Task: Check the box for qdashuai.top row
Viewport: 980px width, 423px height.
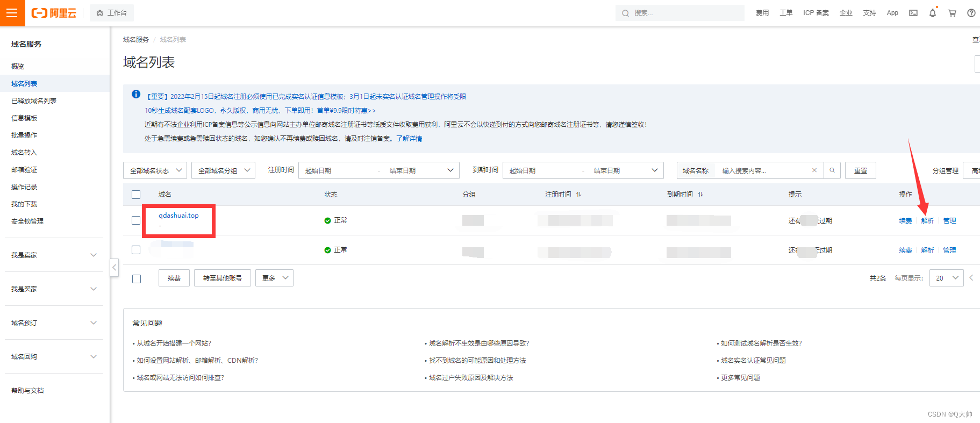Action: click(x=136, y=220)
